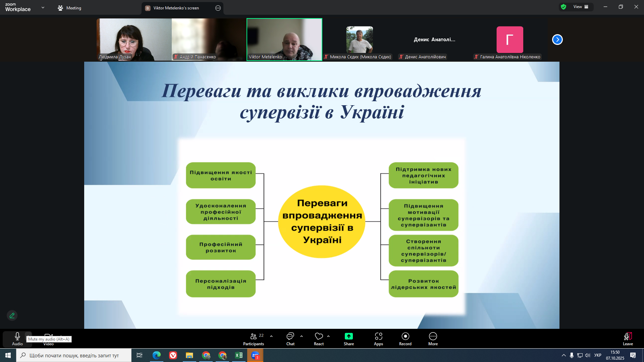This screenshot has width=644, height=362.
Task: Expand the arrow next to React
Action: coord(328,336)
